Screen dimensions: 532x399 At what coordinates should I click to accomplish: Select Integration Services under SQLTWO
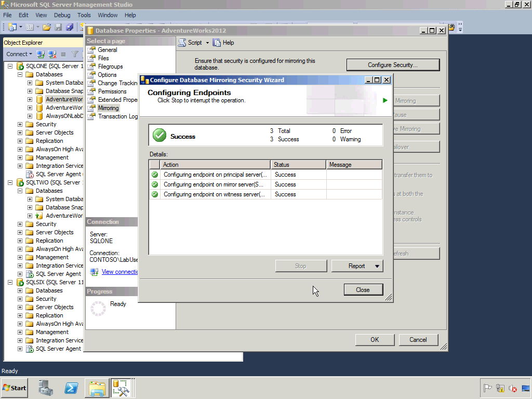tap(59, 265)
